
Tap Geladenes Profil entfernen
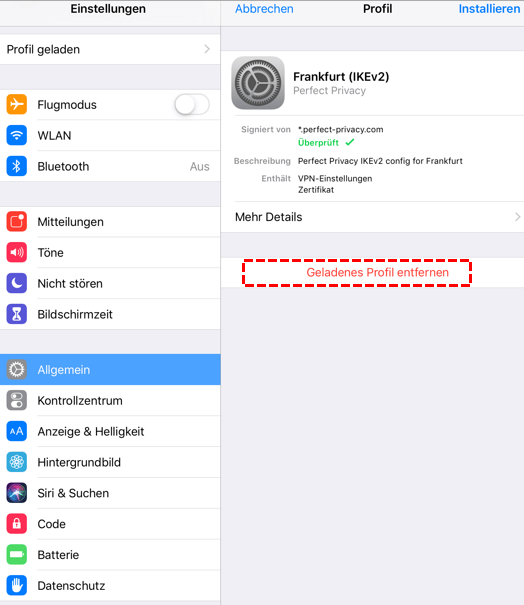coord(377,272)
